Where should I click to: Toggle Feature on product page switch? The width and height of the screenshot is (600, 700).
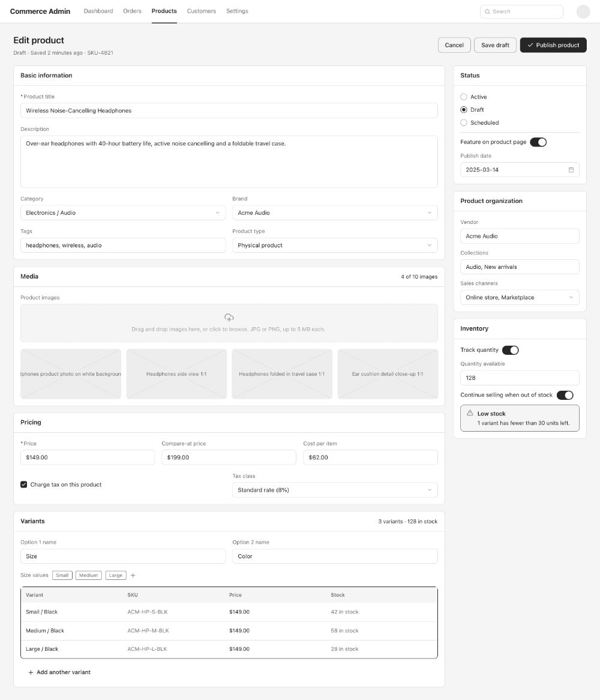coord(538,142)
